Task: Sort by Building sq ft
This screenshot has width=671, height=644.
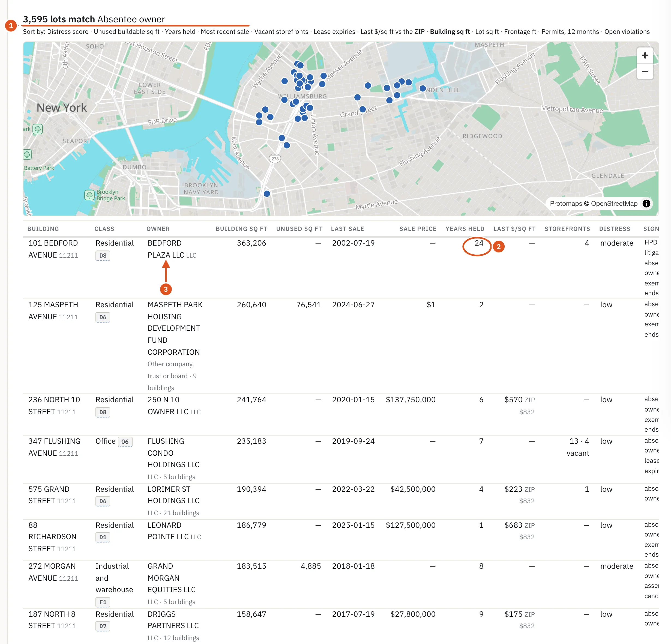Action: [x=450, y=31]
